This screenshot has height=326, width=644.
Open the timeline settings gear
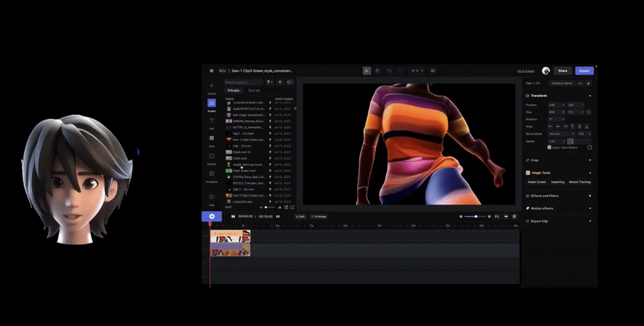[x=514, y=216]
